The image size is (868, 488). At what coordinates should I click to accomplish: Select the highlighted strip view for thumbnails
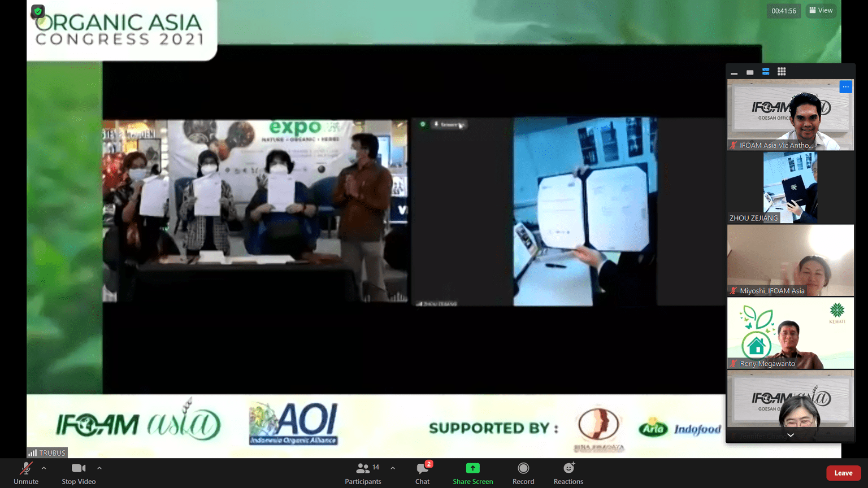point(766,72)
